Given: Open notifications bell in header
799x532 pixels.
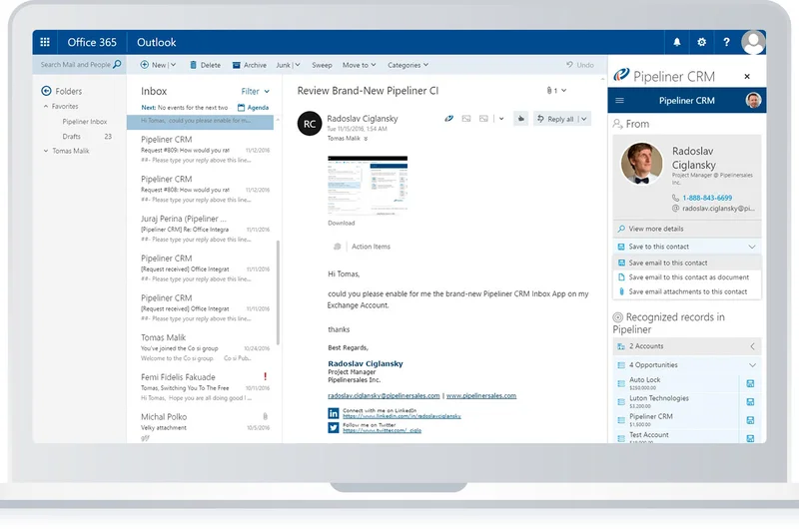Looking at the screenshot, I should [x=677, y=42].
